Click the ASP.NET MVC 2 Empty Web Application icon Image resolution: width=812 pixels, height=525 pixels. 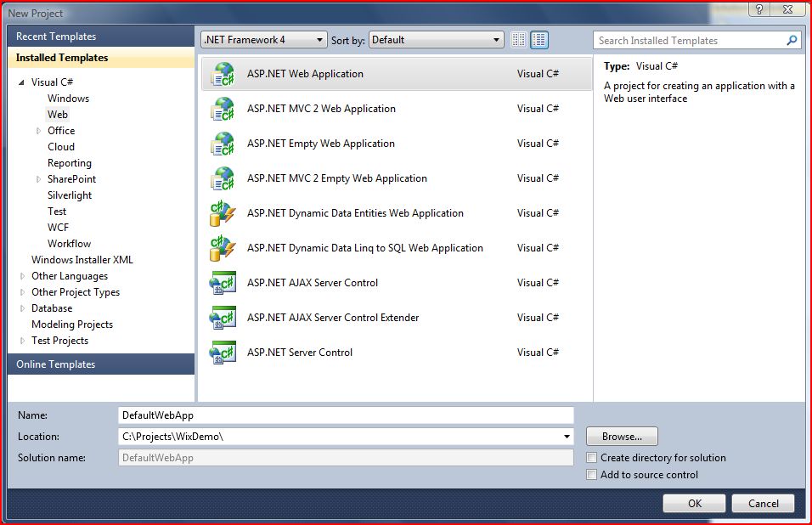pos(223,178)
